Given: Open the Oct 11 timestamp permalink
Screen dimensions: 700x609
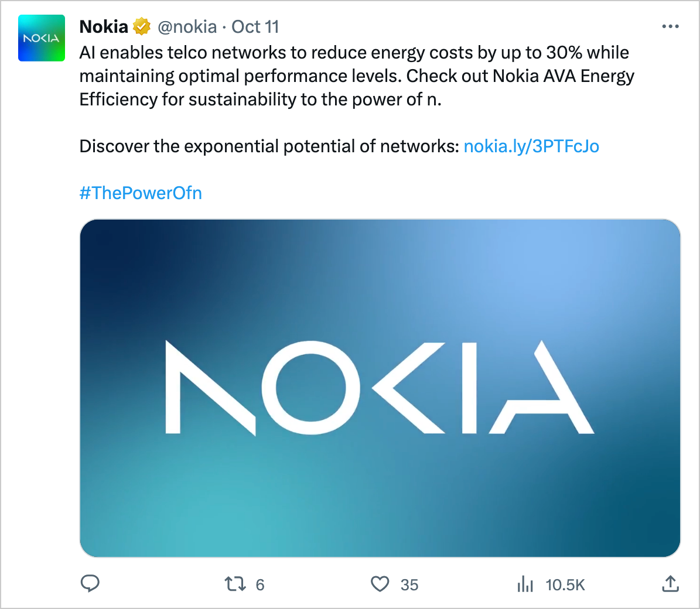Looking at the screenshot, I should pos(255,27).
